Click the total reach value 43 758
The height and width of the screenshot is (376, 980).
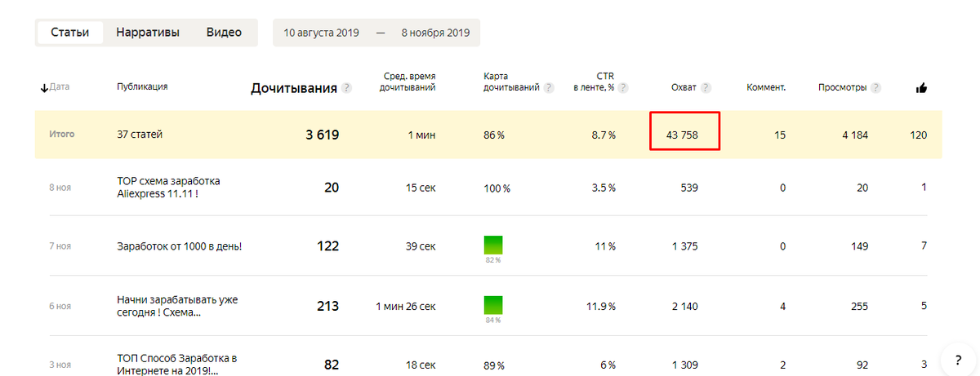(682, 135)
